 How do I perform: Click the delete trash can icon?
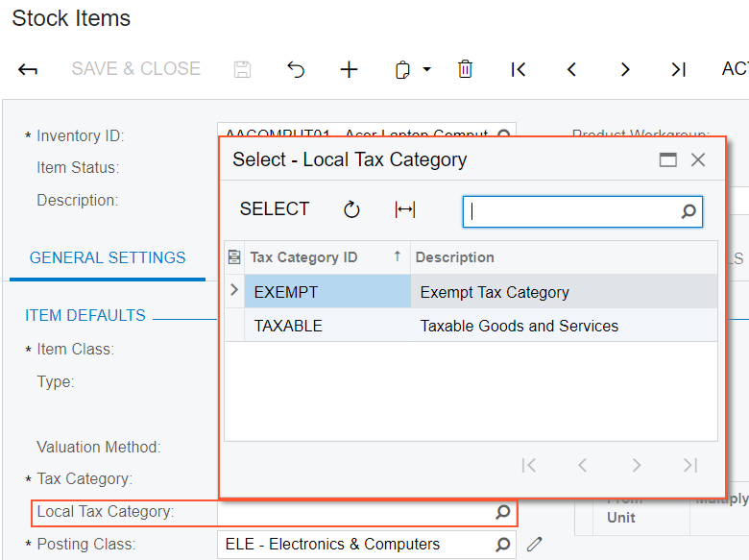click(465, 69)
